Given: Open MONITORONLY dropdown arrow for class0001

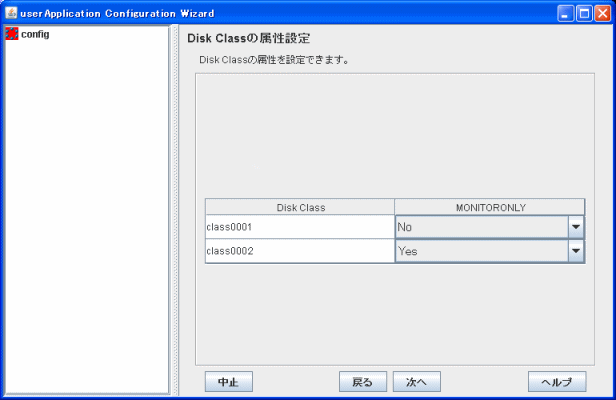Looking at the screenshot, I should pos(576,227).
